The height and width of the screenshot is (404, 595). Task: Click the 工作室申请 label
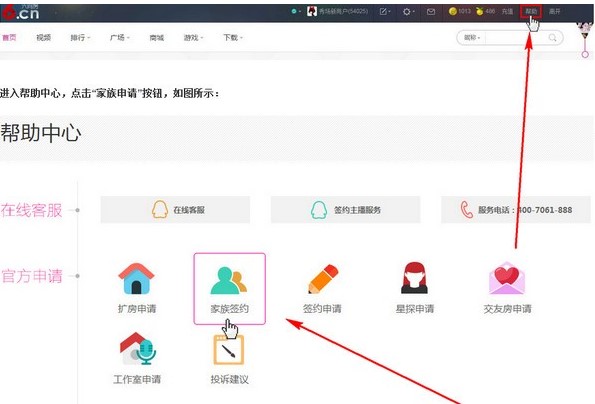[137, 379]
